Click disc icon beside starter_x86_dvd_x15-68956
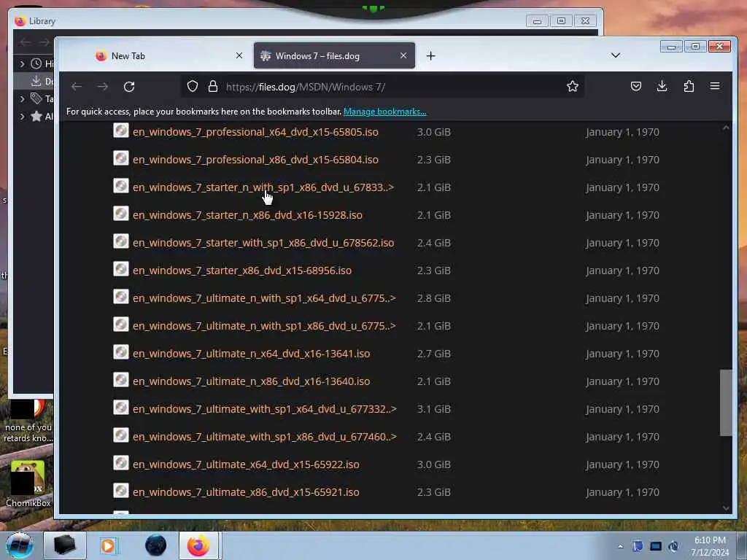This screenshot has height=560, width=747. 121,268
